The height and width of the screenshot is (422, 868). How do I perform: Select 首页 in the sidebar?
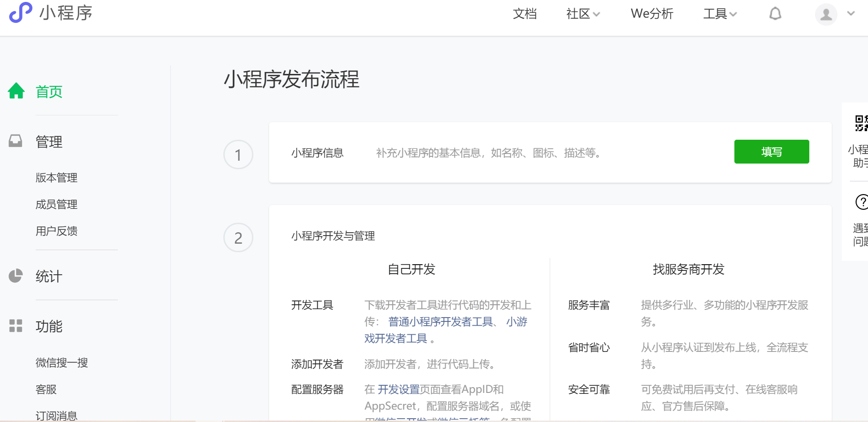(x=49, y=92)
